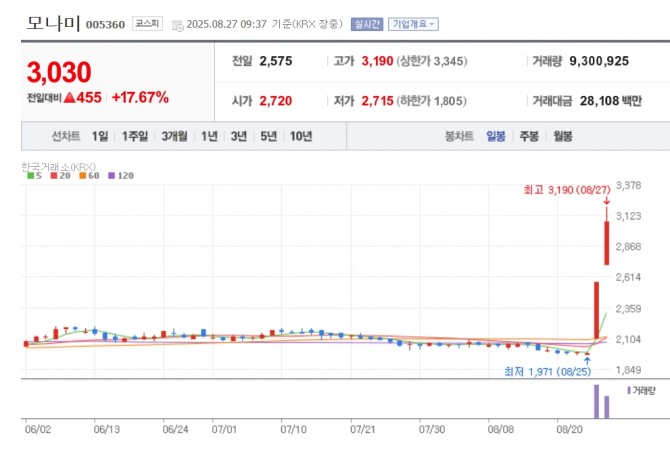Click the tall red candle on 08/27
The width and height of the screenshot is (670, 466).
point(607,243)
